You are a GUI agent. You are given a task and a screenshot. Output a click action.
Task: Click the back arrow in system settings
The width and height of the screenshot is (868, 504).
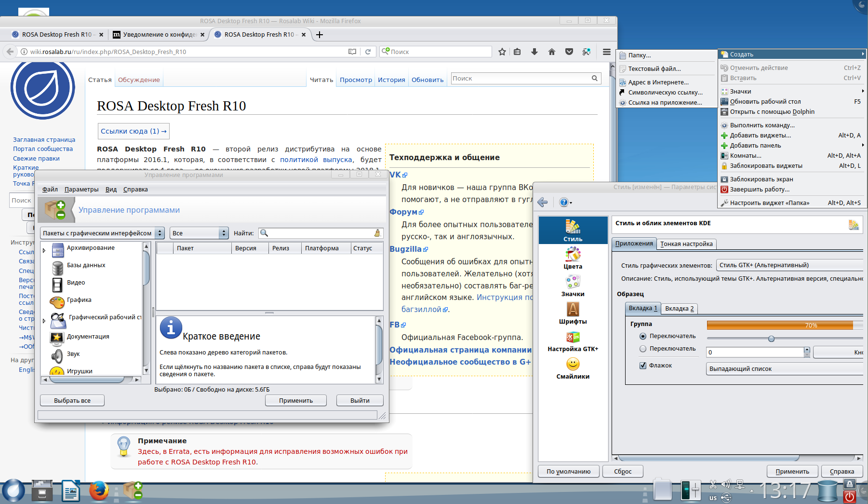tap(543, 202)
